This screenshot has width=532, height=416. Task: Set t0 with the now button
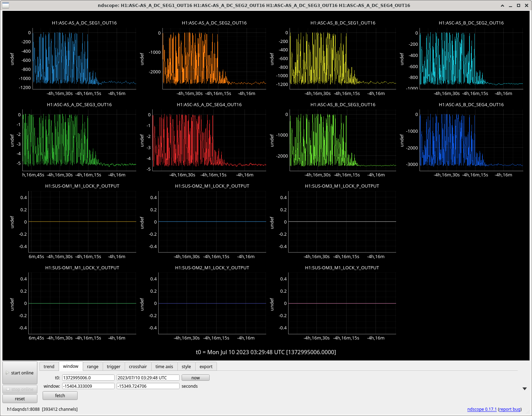(195, 378)
